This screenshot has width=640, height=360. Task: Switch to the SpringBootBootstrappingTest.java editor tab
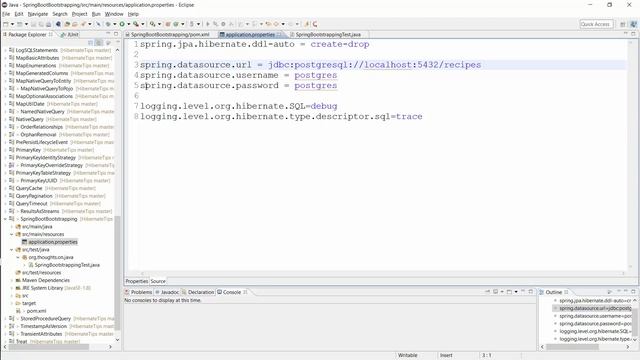327,35
